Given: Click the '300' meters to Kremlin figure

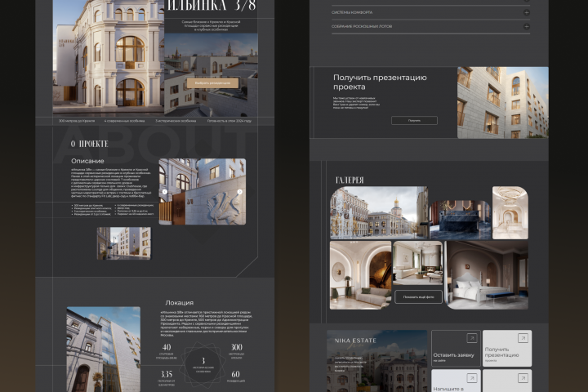Looking at the screenshot, I should coord(236,347).
